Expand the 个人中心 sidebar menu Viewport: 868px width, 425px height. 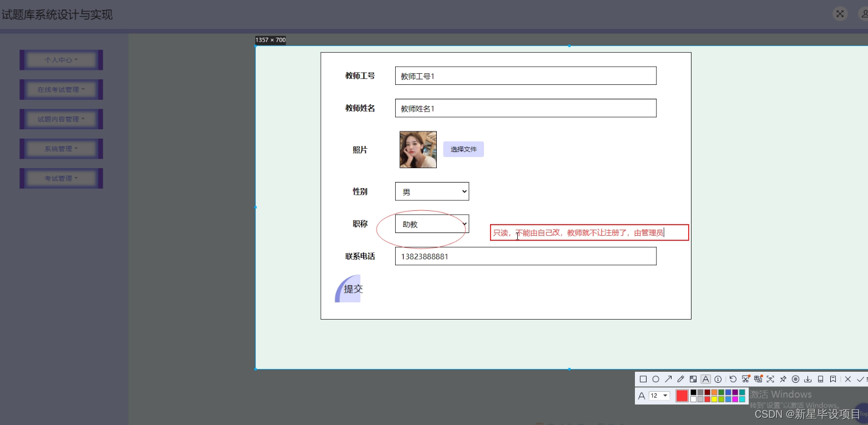[61, 59]
